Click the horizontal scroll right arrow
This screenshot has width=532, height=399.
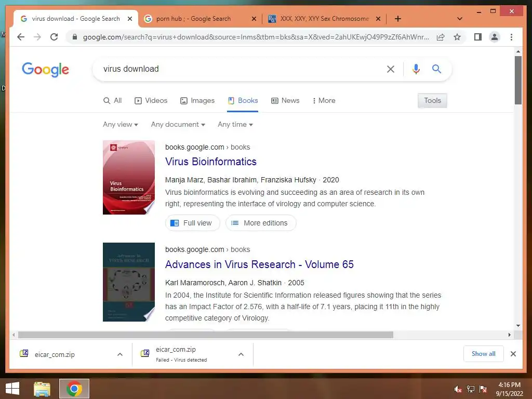pyautogui.click(x=509, y=335)
